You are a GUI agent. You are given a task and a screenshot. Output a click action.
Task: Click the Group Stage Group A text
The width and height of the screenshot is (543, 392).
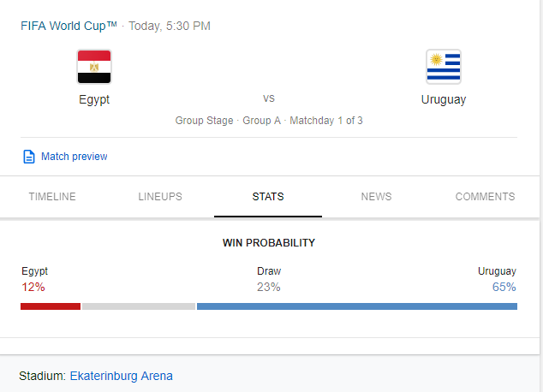tap(228, 121)
